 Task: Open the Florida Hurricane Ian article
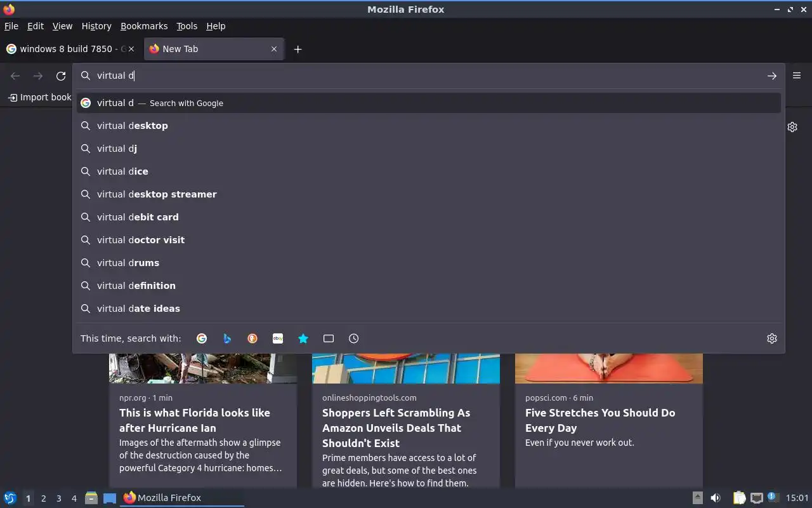tap(195, 420)
